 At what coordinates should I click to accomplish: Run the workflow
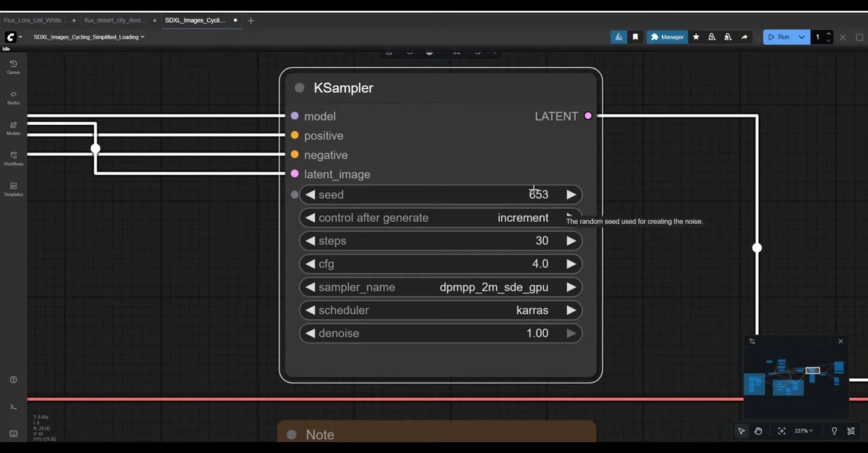pos(778,37)
